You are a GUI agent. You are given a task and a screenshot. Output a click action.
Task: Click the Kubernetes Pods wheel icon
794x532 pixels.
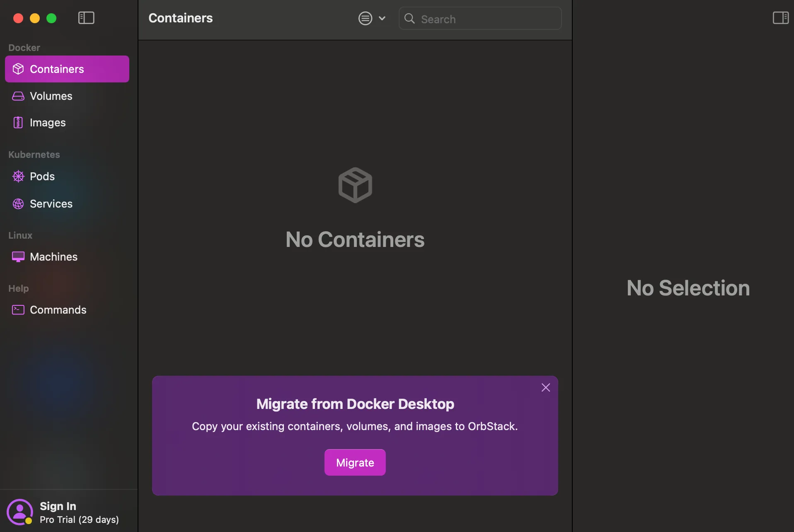(18, 177)
